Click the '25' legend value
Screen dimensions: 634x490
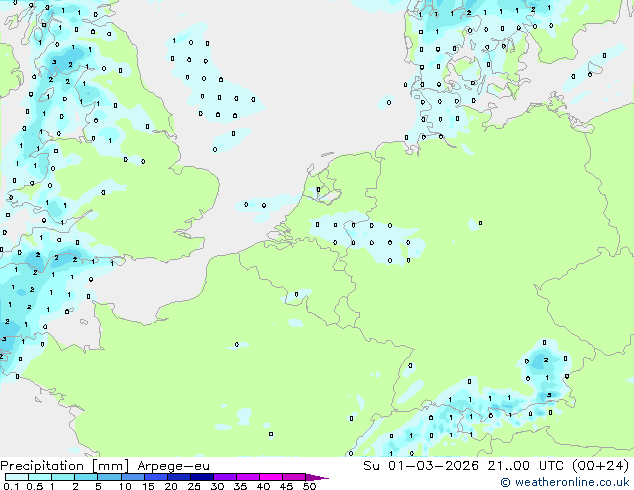(194, 486)
